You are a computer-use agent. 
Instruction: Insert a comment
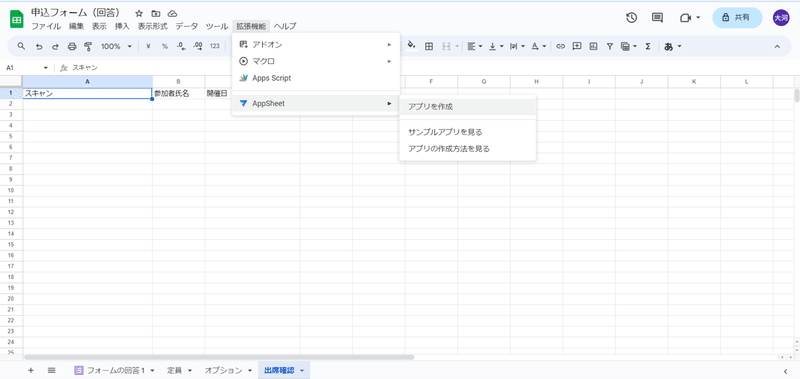point(577,46)
